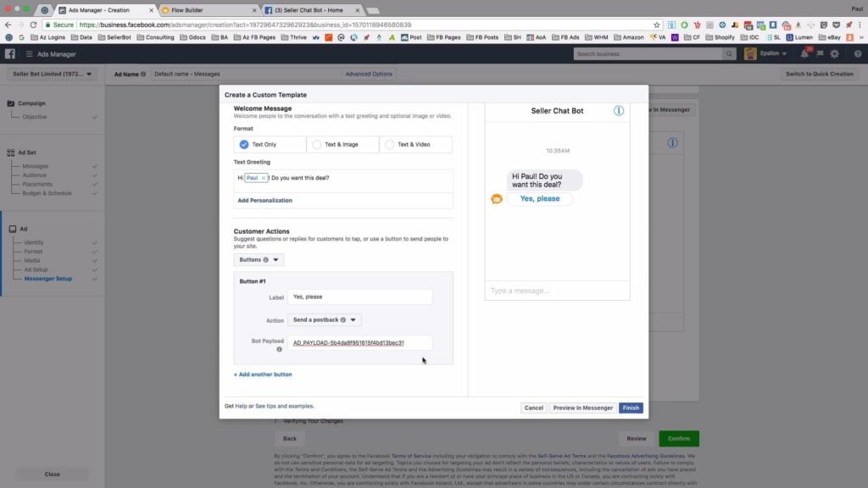868x488 pixels.
Task: Open the notifications bell icon
Action: coord(804,53)
